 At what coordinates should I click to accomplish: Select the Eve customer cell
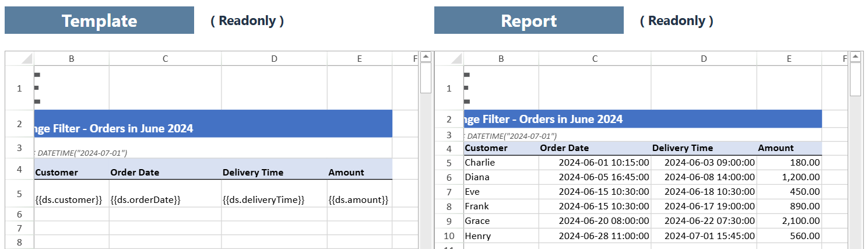tap(501, 192)
